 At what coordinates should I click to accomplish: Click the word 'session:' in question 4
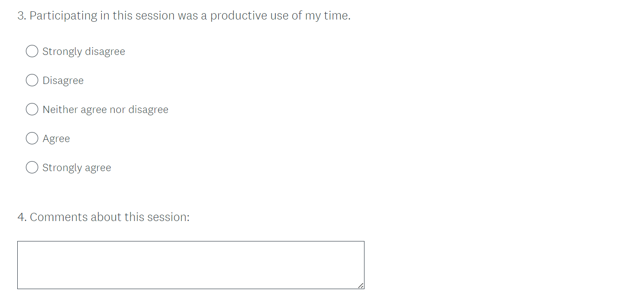pos(169,217)
